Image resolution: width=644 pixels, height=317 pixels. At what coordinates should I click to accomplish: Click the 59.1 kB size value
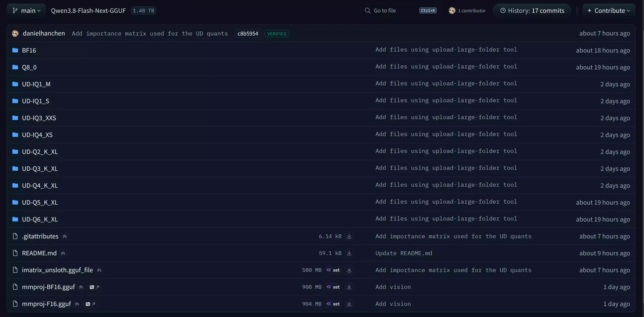coord(330,253)
